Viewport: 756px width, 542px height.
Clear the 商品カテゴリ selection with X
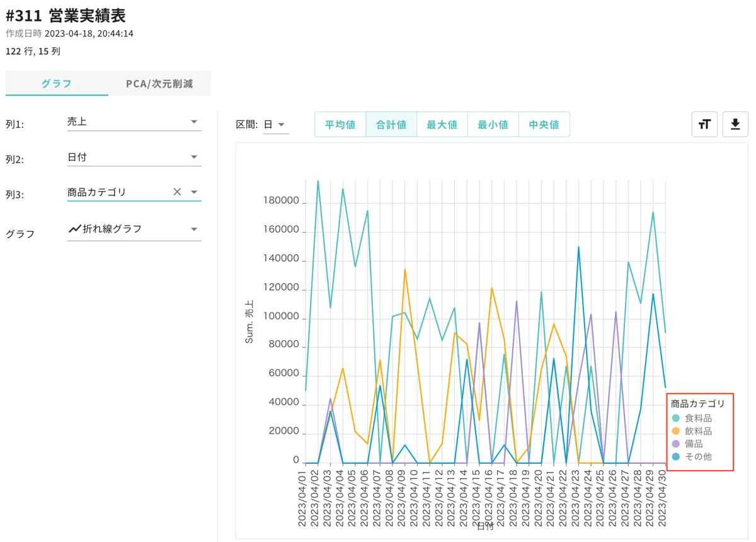tap(177, 192)
